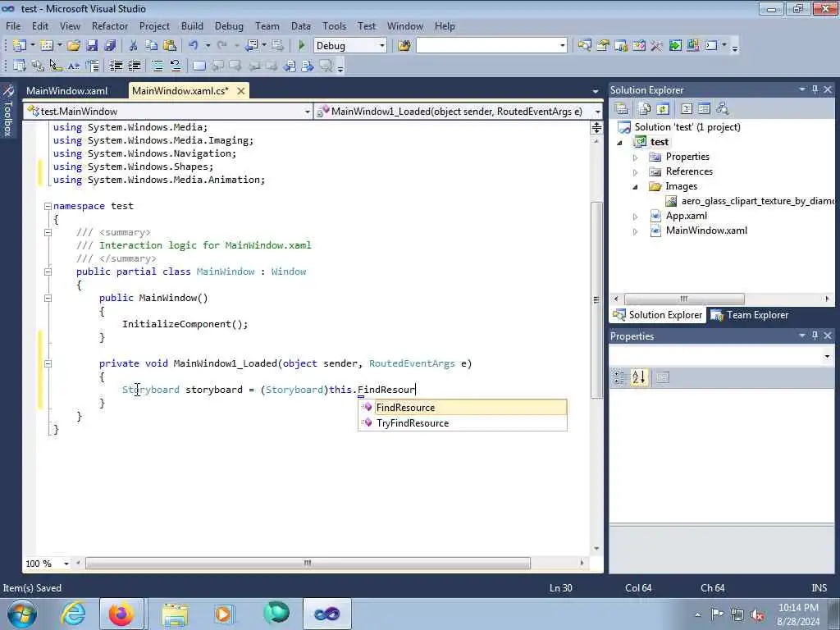The image size is (840, 630).
Task: Open the Debug menu
Action: point(229,25)
